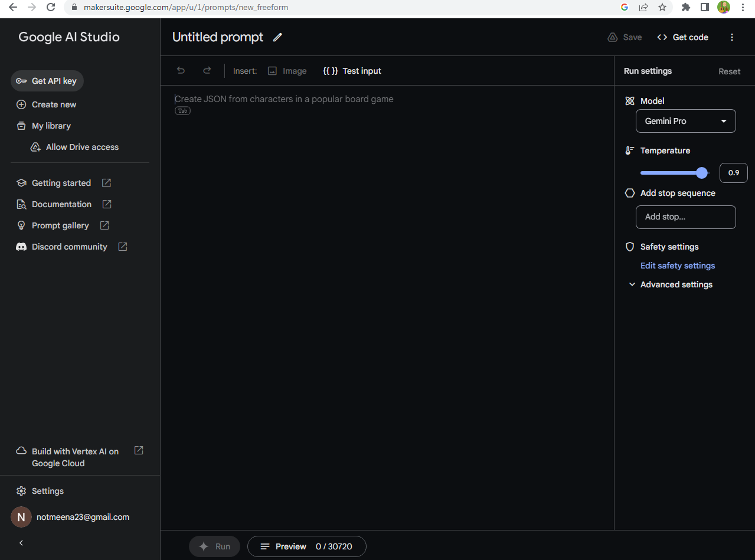
Task: Click the share page icon in address bar
Action: [x=643, y=8]
